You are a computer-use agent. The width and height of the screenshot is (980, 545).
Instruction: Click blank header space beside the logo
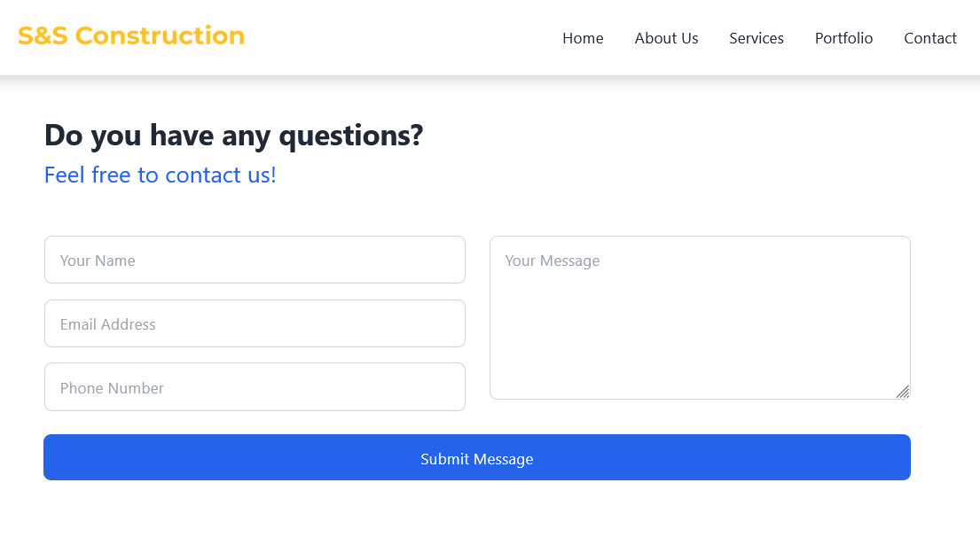(x=400, y=37)
